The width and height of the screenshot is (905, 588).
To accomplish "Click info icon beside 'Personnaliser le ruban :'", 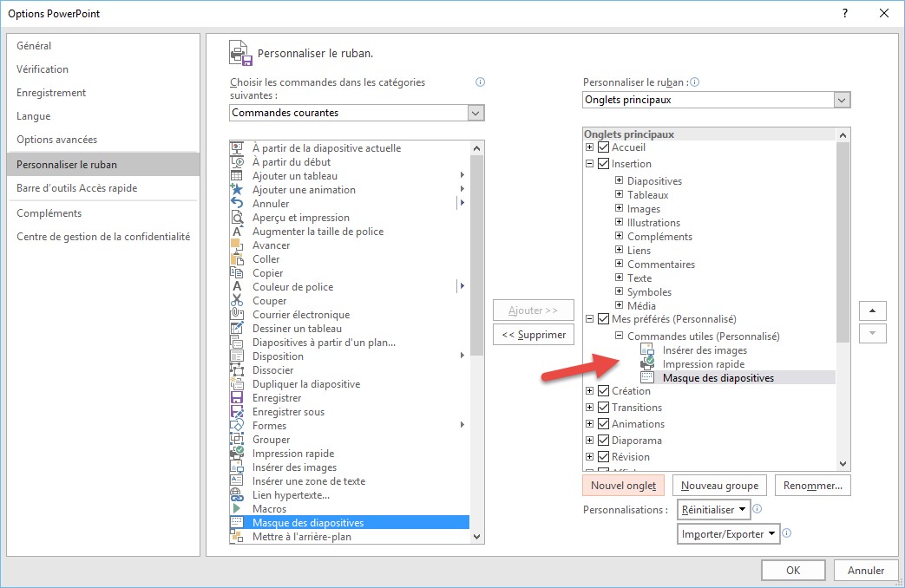I will coord(695,82).
